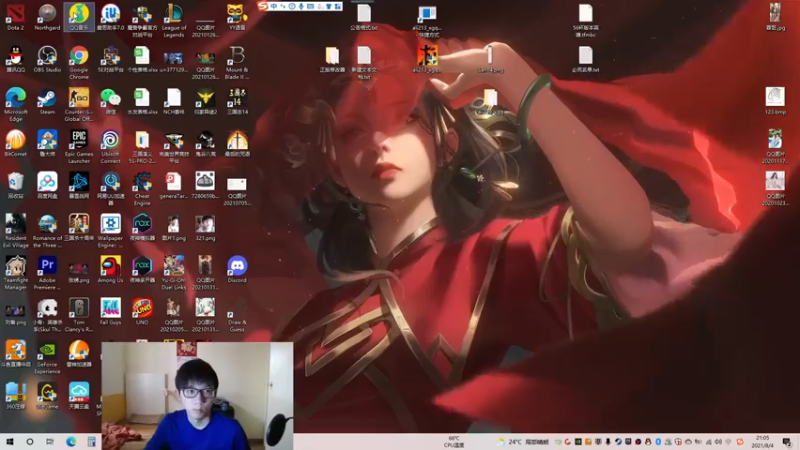Open the Among Us shortcut
Screen dimensions: 800x450
(x=110, y=269)
